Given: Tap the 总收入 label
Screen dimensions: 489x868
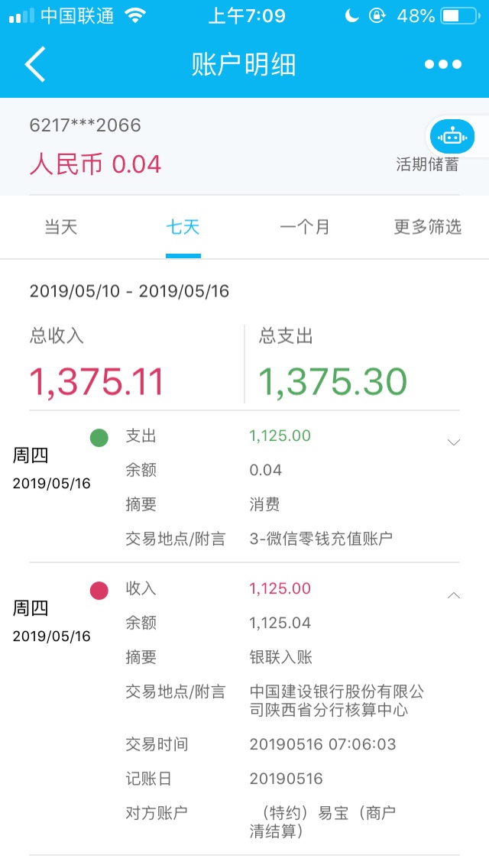Looking at the screenshot, I should 57,336.
